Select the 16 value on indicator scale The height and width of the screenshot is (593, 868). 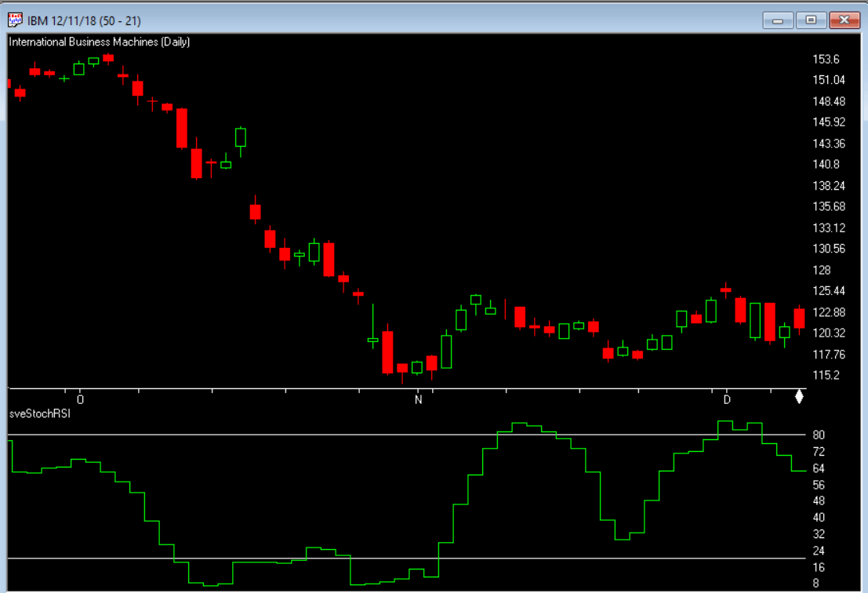[819, 568]
